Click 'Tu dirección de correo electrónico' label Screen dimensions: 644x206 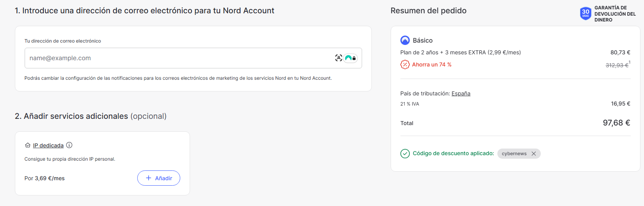click(63, 41)
